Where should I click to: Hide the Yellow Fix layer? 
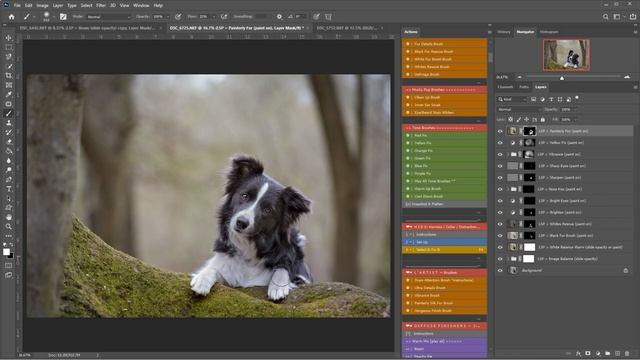tap(500, 142)
